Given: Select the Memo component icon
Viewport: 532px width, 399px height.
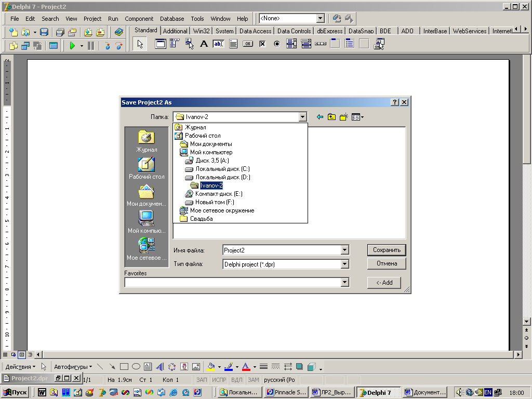Looking at the screenshot, I should [233, 44].
